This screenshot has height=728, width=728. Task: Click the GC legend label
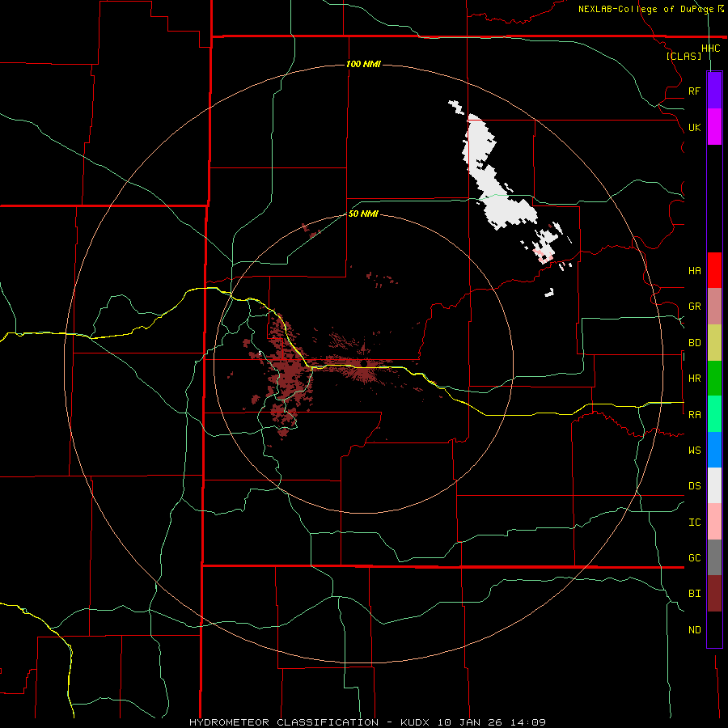coord(694,558)
